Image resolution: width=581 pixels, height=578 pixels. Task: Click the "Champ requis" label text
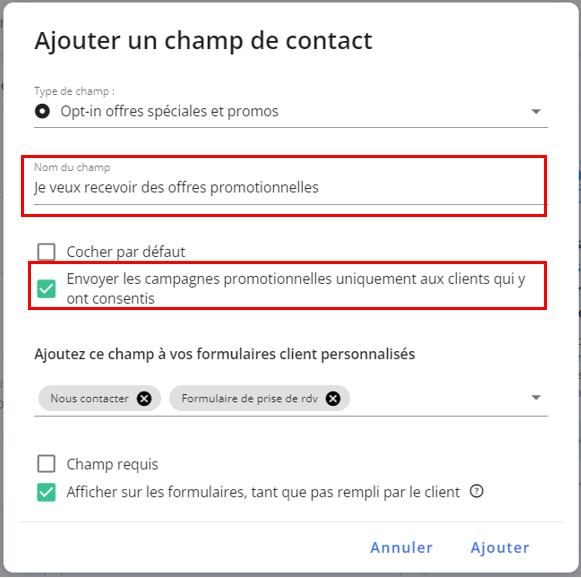pyautogui.click(x=112, y=464)
